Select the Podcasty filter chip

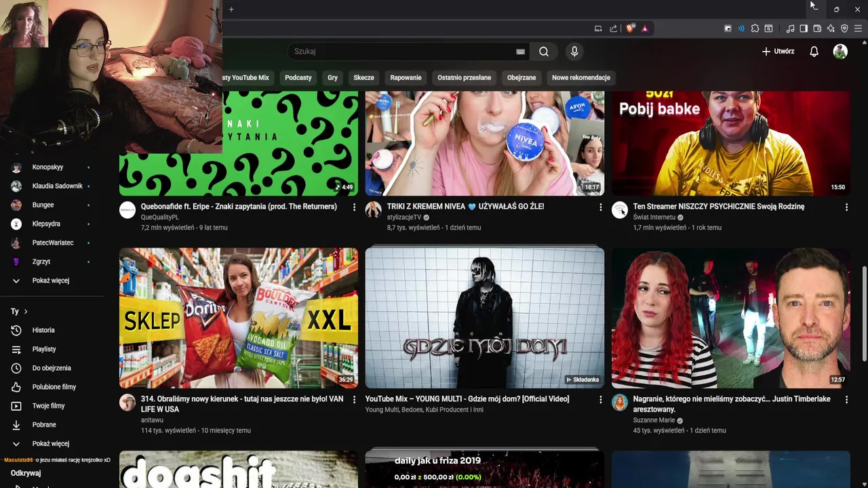point(298,77)
